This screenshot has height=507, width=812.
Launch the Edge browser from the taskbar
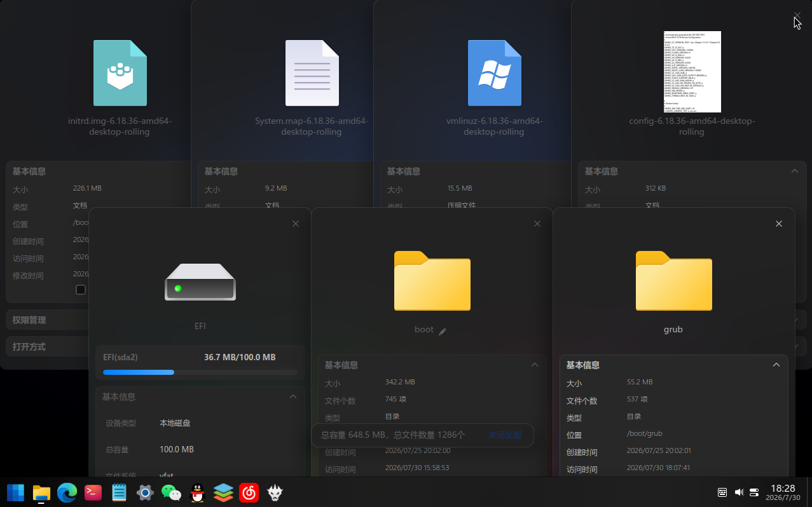click(67, 492)
